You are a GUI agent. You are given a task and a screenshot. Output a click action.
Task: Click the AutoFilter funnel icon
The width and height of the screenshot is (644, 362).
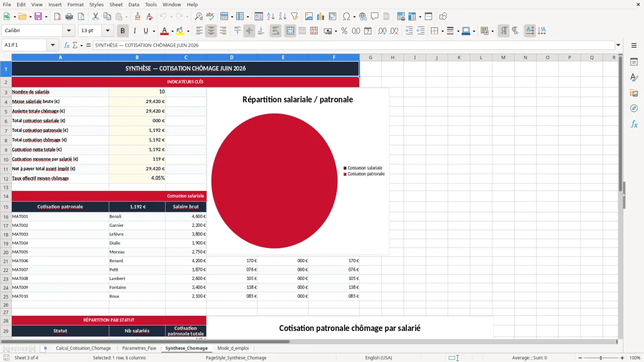click(x=295, y=17)
